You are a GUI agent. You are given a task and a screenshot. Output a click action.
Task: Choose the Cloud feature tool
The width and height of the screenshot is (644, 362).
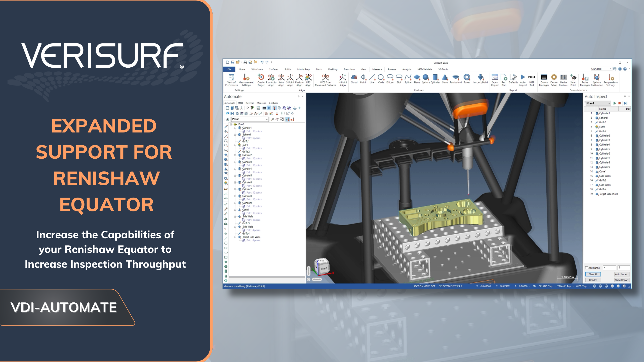[x=354, y=79]
